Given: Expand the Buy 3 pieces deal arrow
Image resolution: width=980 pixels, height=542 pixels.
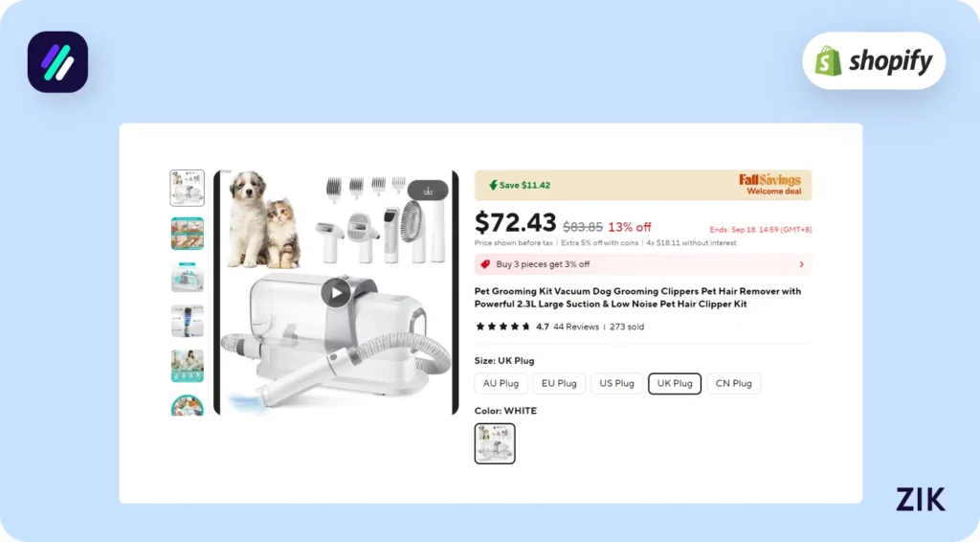Looking at the screenshot, I should point(801,264).
